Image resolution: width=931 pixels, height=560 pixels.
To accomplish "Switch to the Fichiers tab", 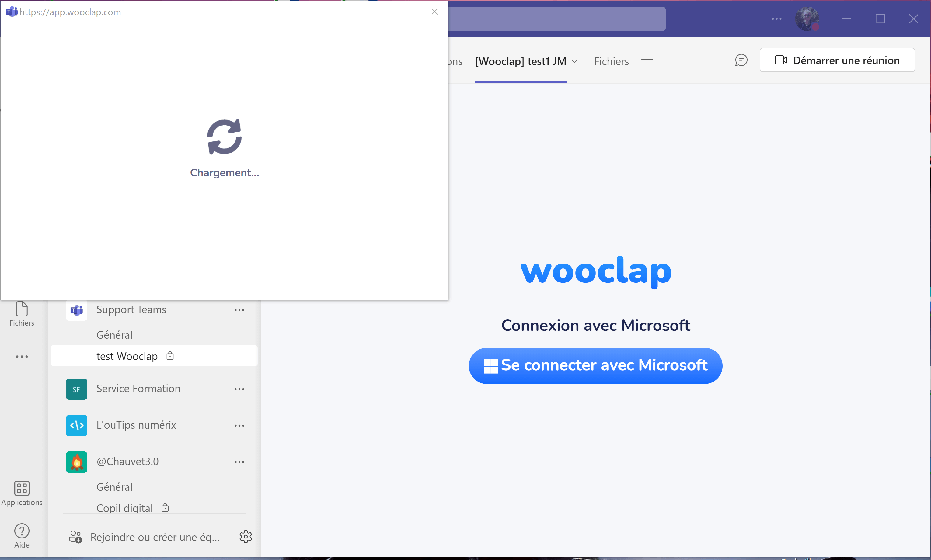I will pos(611,61).
